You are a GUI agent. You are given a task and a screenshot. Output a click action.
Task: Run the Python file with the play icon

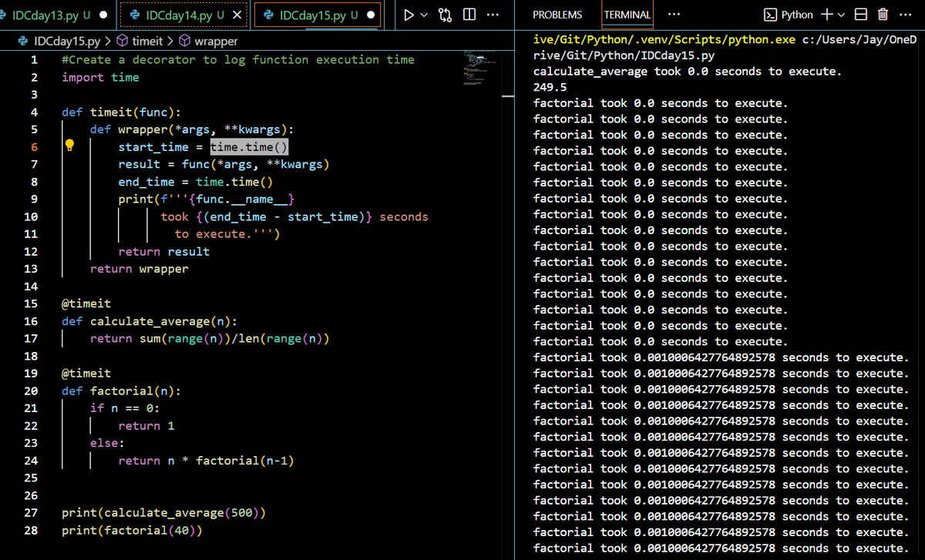click(409, 15)
